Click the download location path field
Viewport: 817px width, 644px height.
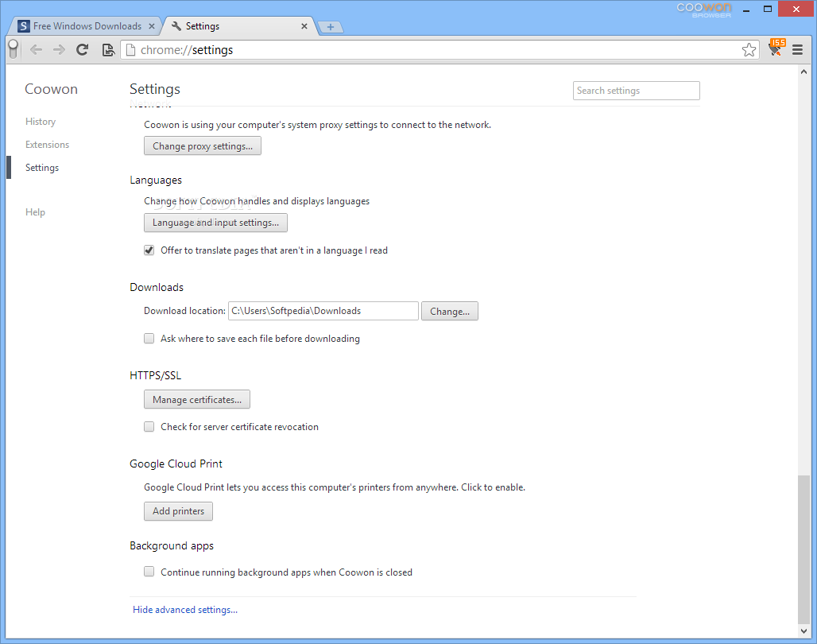[x=323, y=311]
